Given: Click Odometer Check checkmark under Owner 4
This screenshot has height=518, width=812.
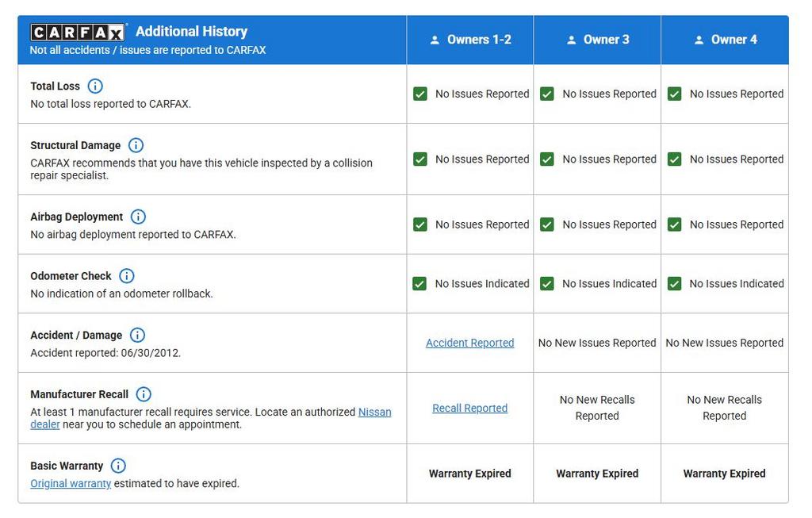Looking at the screenshot, I should (x=674, y=283).
